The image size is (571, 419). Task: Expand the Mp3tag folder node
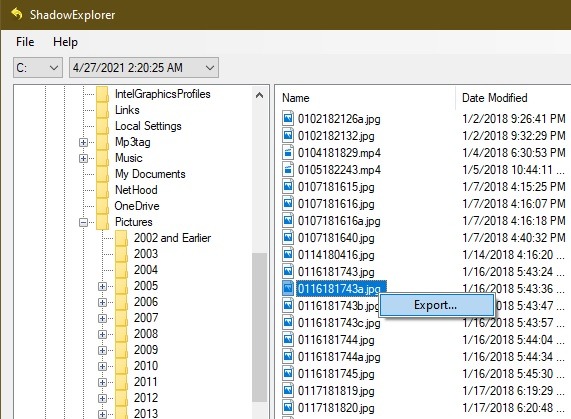click(83, 142)
